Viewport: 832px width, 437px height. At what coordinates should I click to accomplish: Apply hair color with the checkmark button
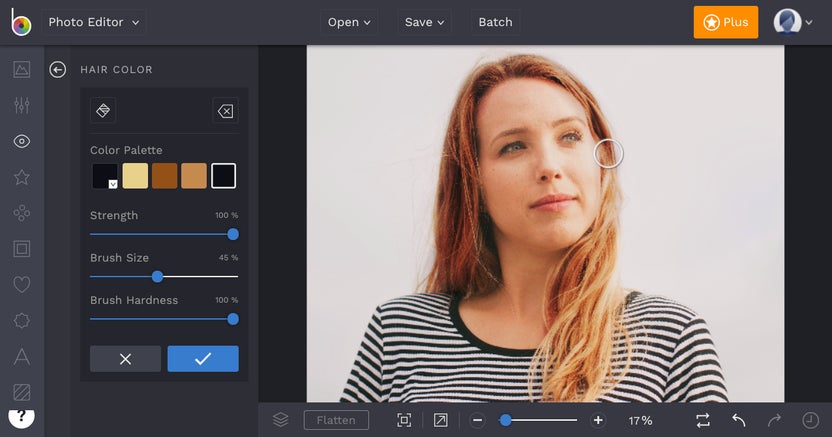click(203, 359)
